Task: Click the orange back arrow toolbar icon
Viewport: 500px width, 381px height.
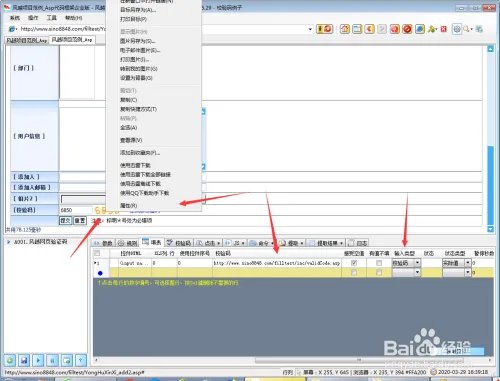Action: pyautogui.click(x=369, y=29)
